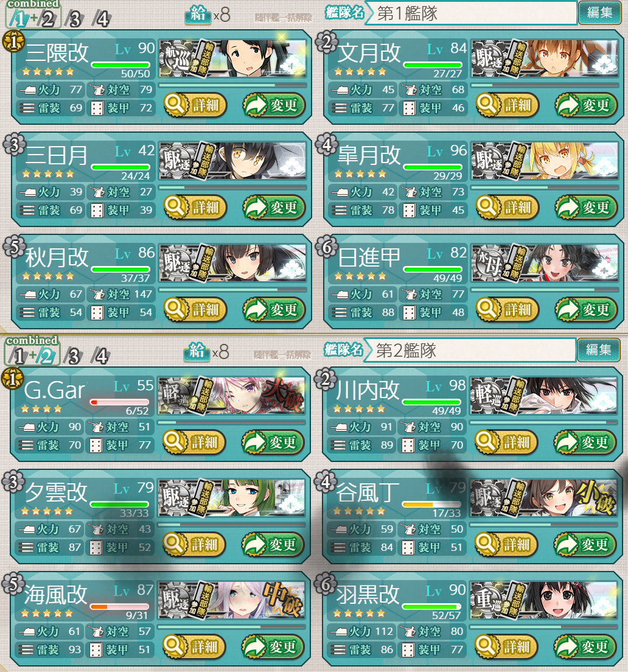Click the 給 supply icon in second fleet
Viewport: 628px width, 672px height.
pos(197,351)
